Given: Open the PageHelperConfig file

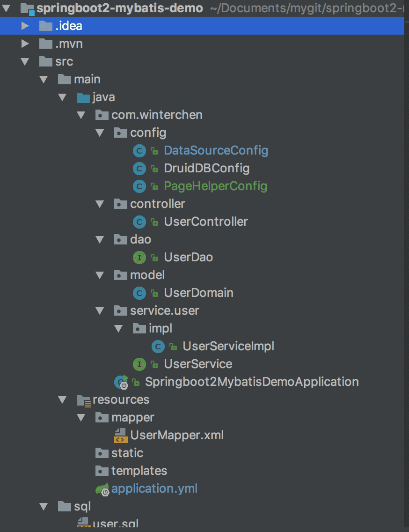Looking at the screenshot, I should point(215,186).
